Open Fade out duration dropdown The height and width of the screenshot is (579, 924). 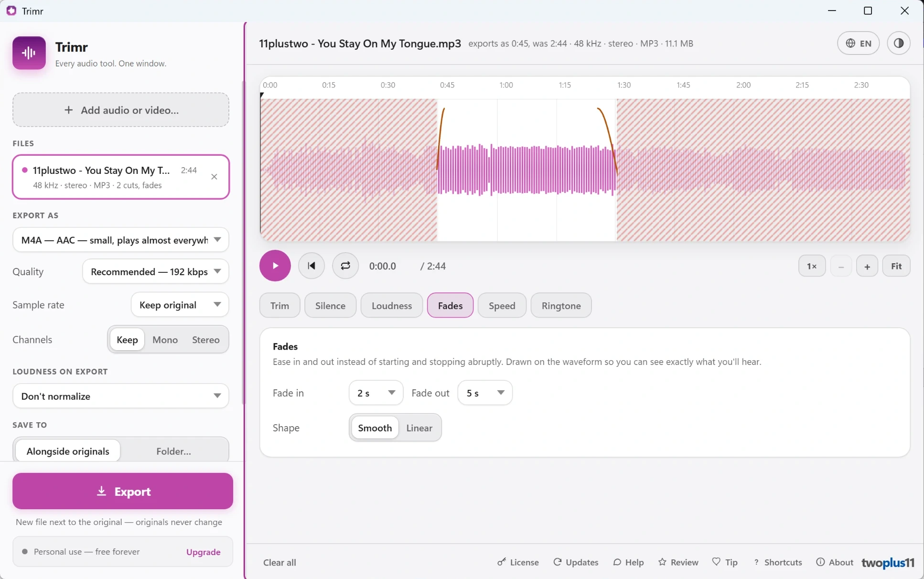coord(485,393)
